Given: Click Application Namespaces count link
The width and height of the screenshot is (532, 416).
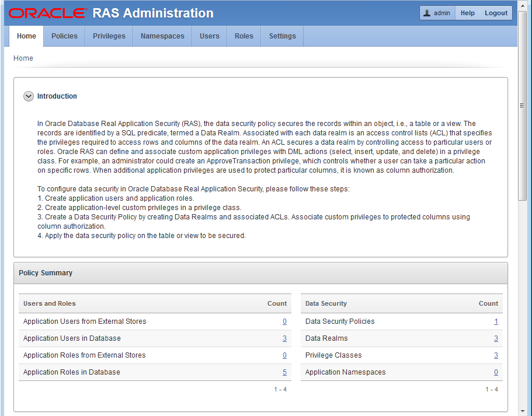Looking at the screenshot, I should [496, 372].
